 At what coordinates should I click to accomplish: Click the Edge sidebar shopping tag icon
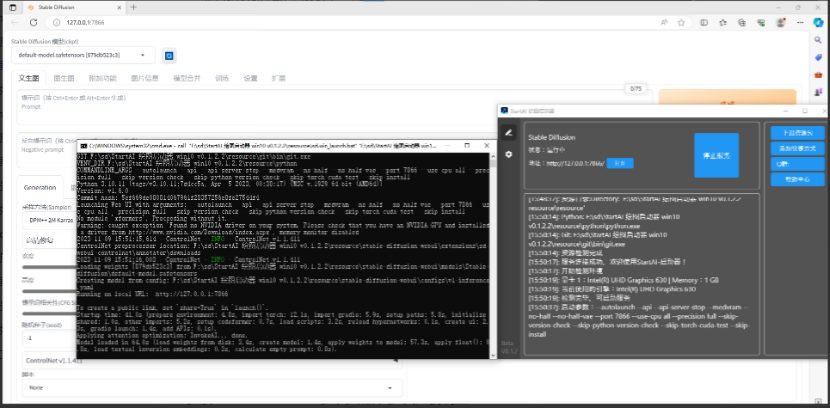tap(818, 57)
